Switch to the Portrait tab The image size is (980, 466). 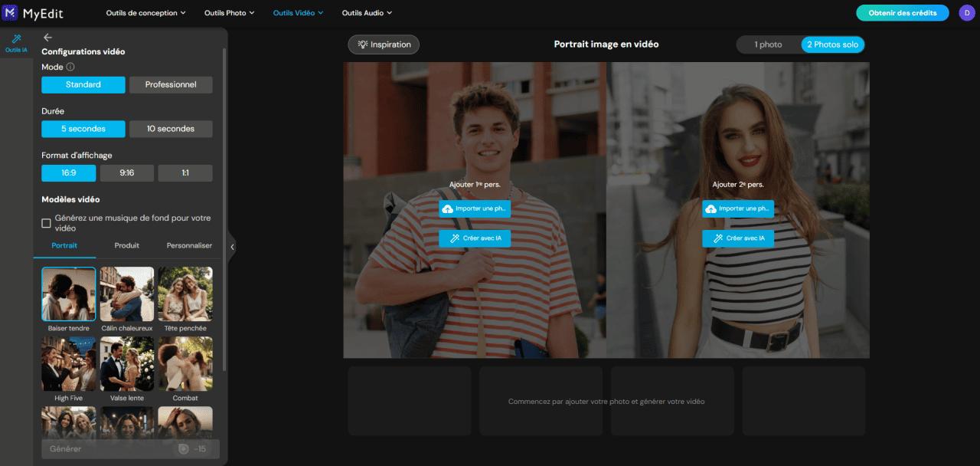tap(64, 246)
